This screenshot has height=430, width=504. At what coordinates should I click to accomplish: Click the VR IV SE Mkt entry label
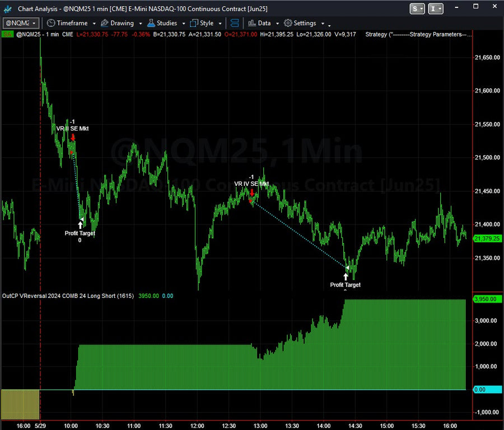click(x=251, y=184)
